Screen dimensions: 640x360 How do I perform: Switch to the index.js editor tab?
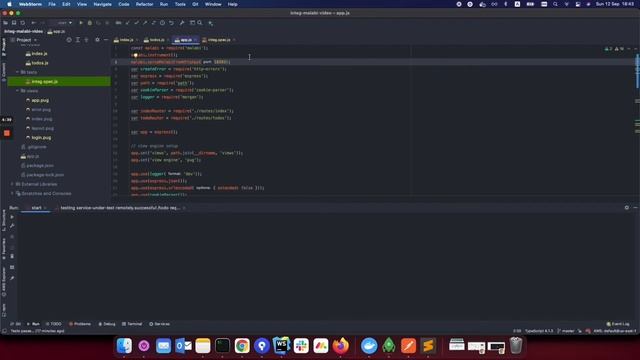(x=126, y=40)
